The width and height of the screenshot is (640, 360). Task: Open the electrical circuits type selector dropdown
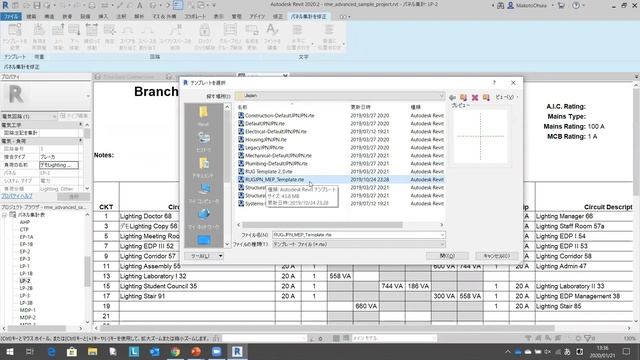pos(54,116)
